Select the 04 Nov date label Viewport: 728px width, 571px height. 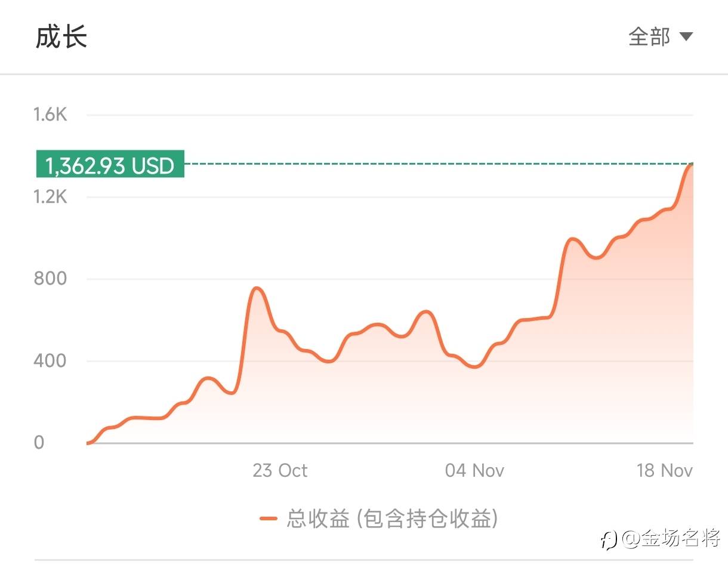tap(474, 470)
